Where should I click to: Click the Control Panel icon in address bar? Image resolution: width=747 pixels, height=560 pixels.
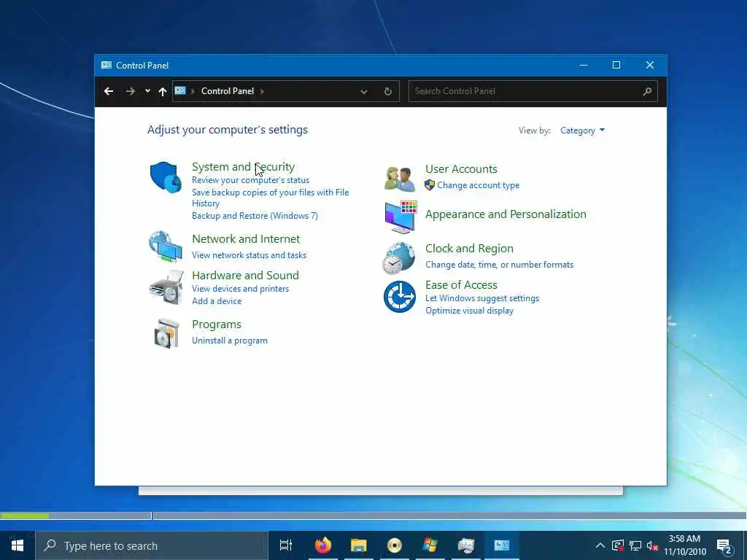point(180,90)
